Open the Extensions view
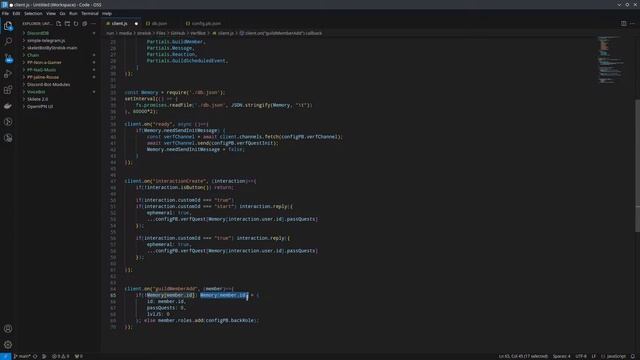The height and width of the screenshot is (360, 640). pyautogui.click(x=8, y=90)
